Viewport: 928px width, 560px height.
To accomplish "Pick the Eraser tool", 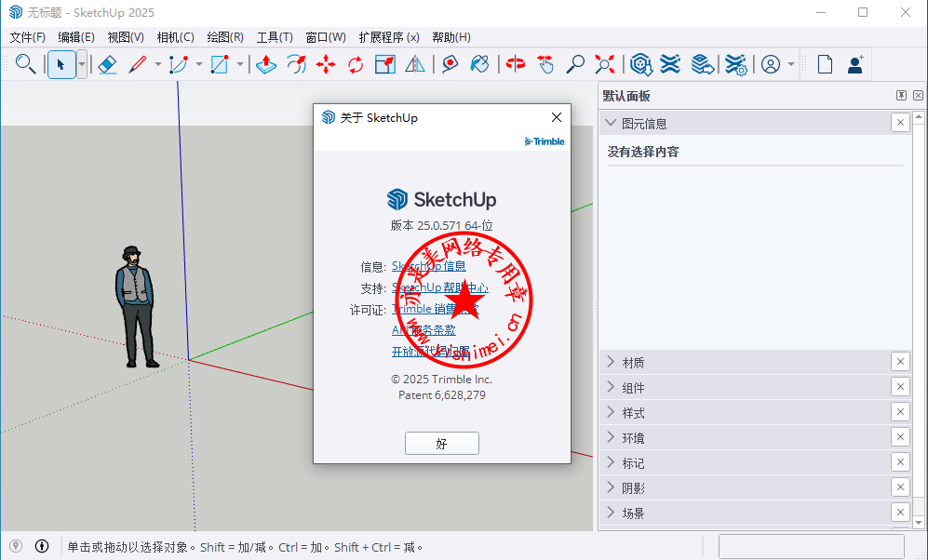I will pos(107,64).
